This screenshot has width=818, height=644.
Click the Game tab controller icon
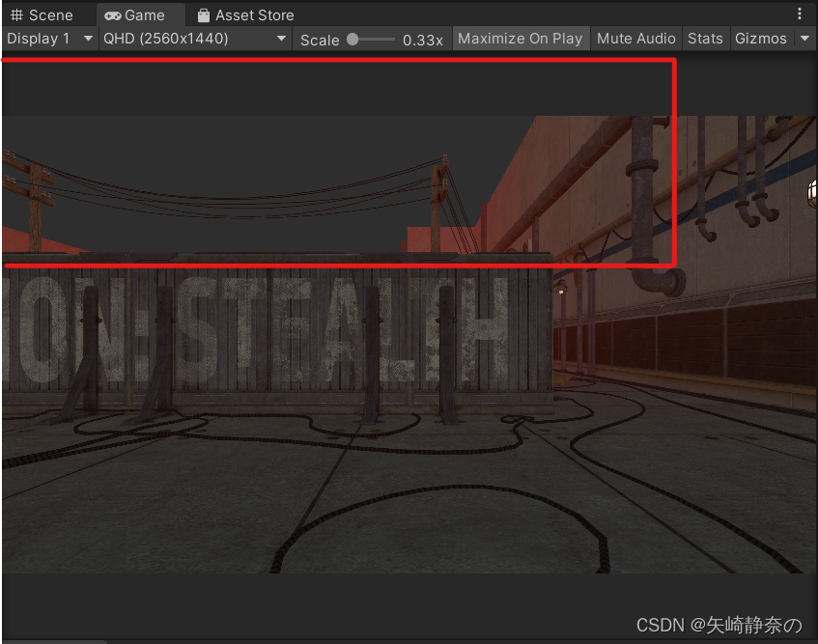112,16
